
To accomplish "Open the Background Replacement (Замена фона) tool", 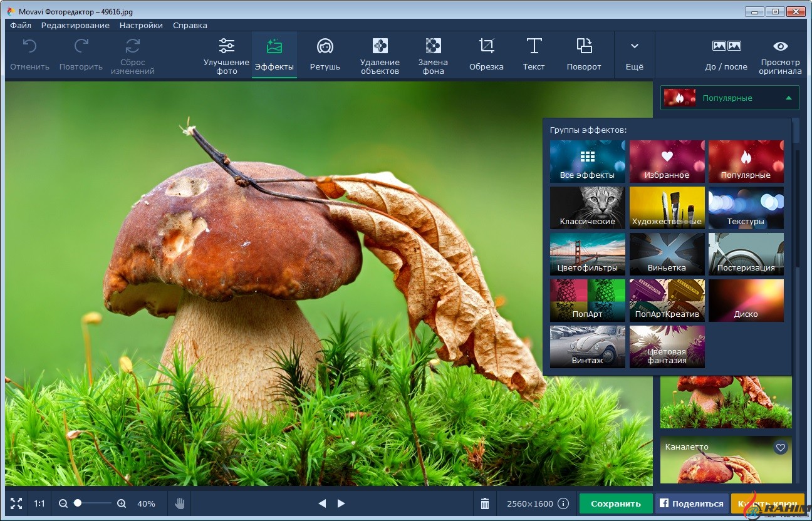I will (x=433, y=54).
